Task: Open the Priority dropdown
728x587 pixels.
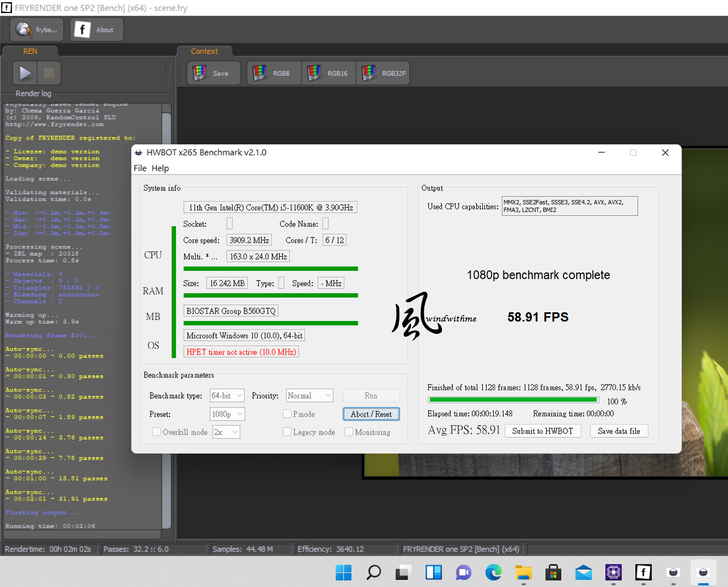Action: pyautogui.click(x=309, y=396)
